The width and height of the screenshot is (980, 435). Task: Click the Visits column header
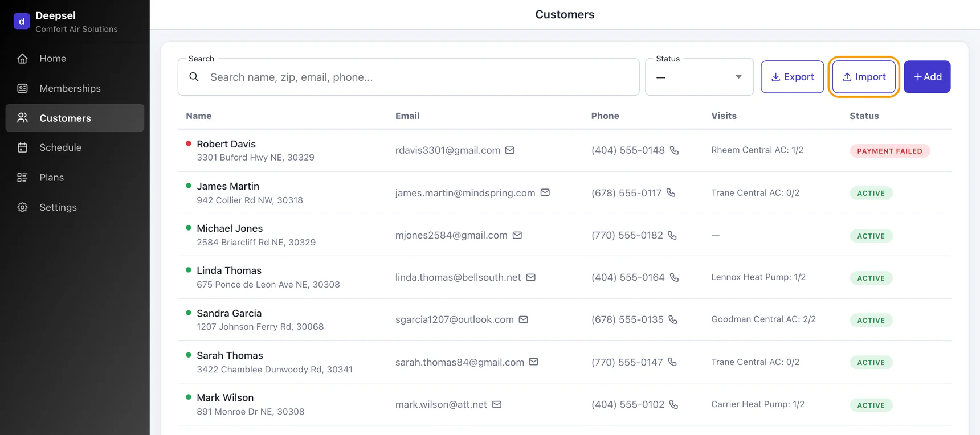(724, 116)
